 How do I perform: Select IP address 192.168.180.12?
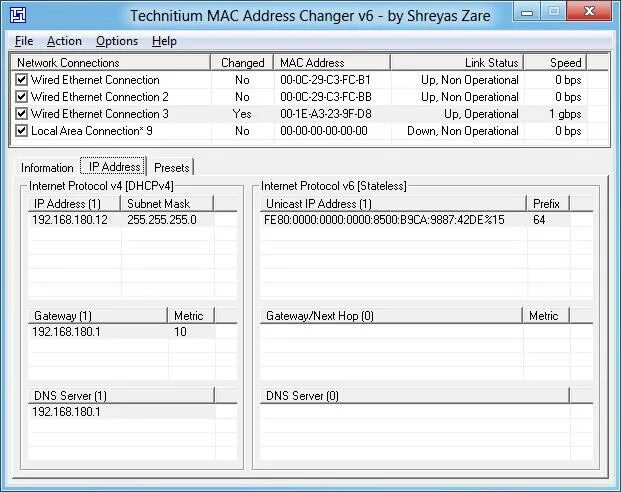70,219
